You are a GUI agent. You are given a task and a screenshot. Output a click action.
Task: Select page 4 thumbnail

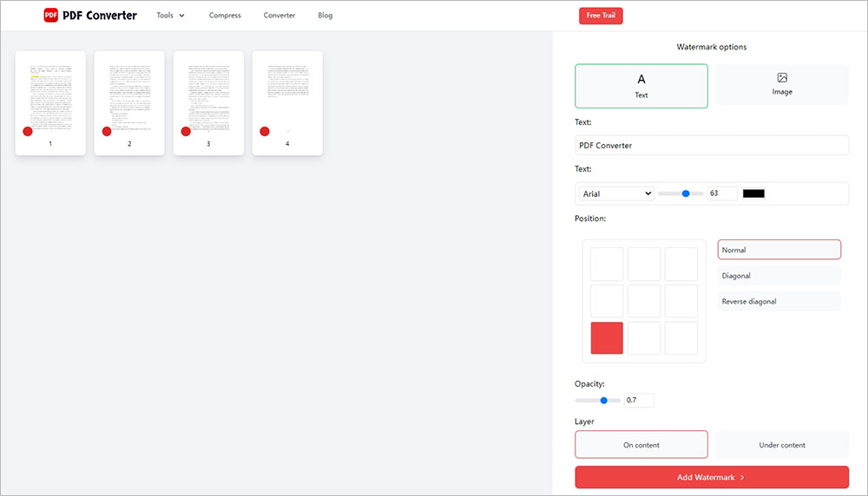[287, 103]
